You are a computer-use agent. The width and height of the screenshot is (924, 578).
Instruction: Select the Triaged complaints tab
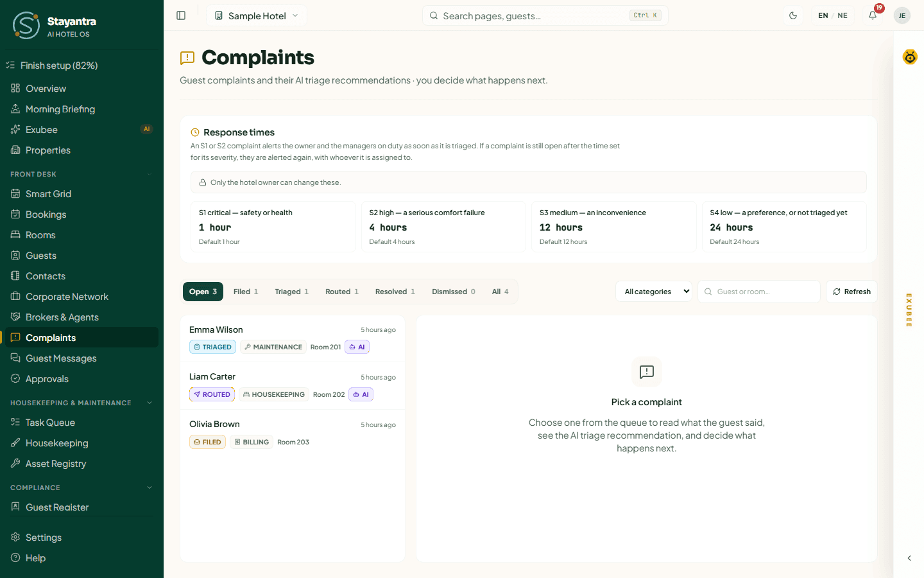point(292,292)
